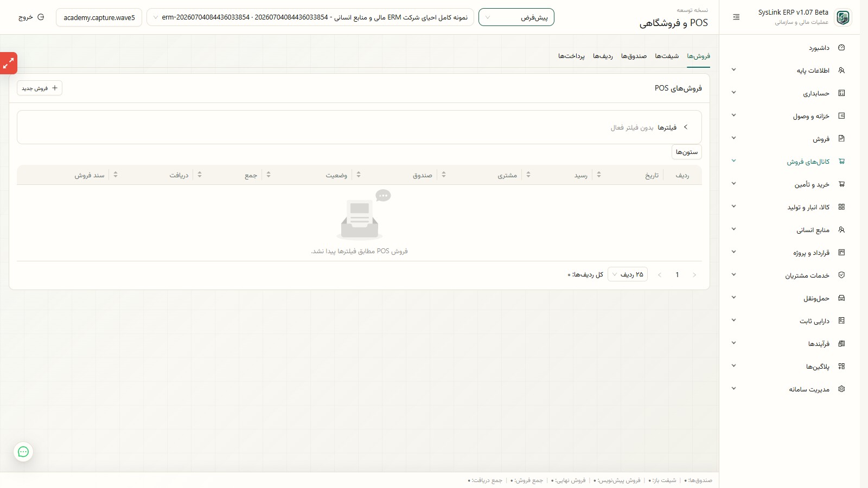This screenshot has width=868, height=488.
Task: Click the کالا، انبار و تولید icon
Action: click(x=841, y=207)
